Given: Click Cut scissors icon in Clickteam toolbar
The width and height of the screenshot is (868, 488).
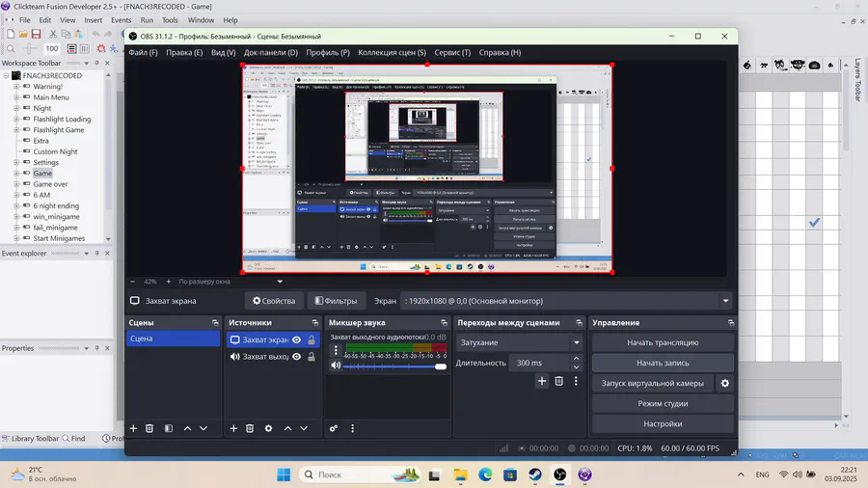Looking at the screenshot, I should coord(53,35).
